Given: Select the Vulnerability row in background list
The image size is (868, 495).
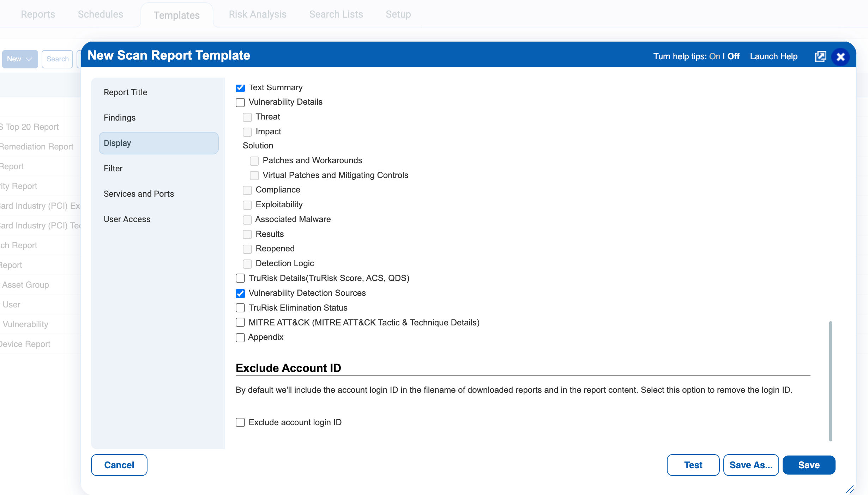Looking at the screenshot, I should (x=41, y=324).
